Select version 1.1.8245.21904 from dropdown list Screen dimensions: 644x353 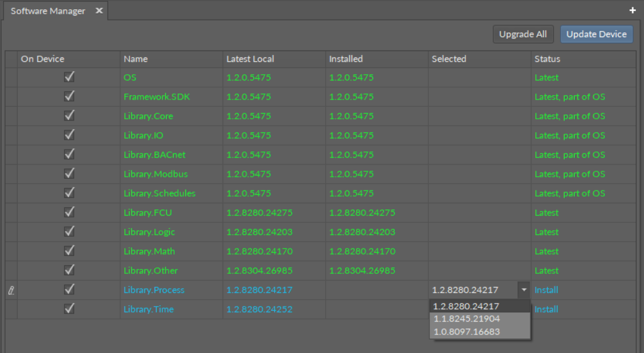(x=467, y=319)
